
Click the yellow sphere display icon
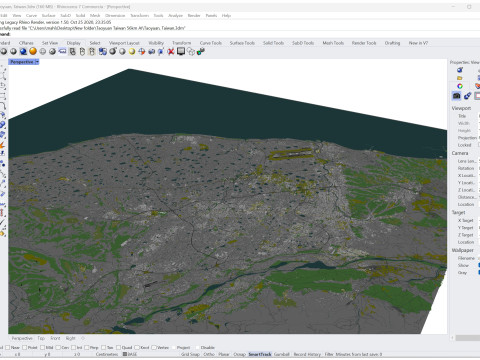(132, 51)
